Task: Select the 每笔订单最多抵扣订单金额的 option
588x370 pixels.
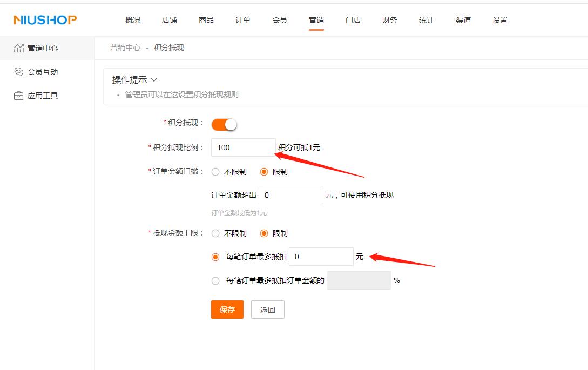Action: [215, 280]
